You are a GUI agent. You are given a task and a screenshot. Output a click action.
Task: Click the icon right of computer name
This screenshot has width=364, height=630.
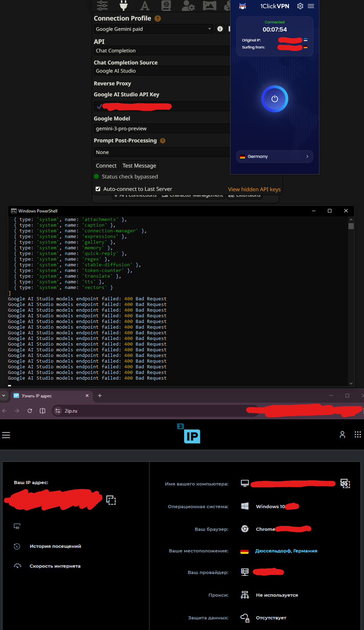(345, 483)
